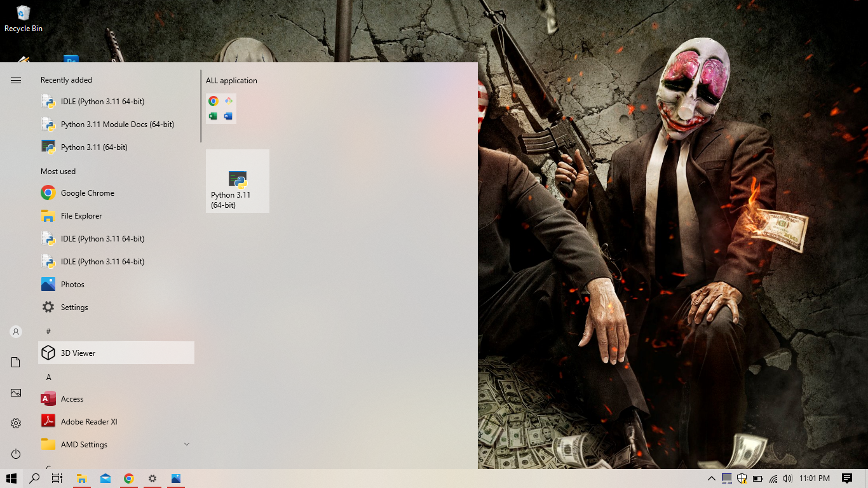Open Settings gear in the Start left rail
The image size is (868, 488).
click(16, 423)
